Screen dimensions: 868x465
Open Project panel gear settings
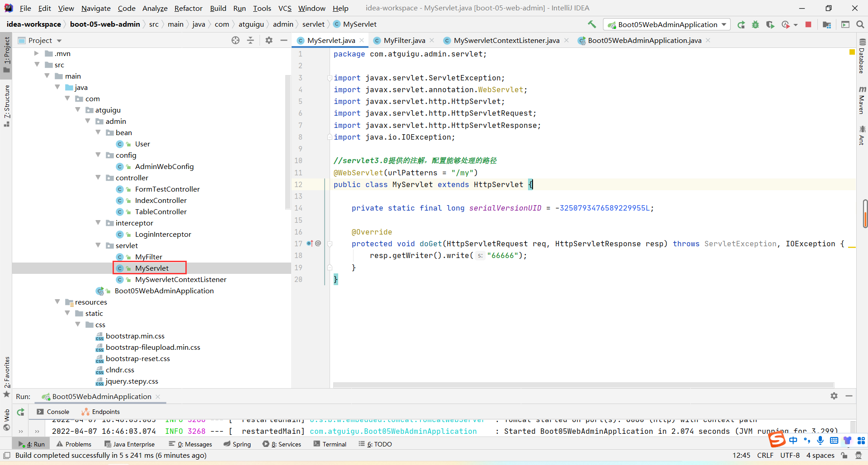269,40
